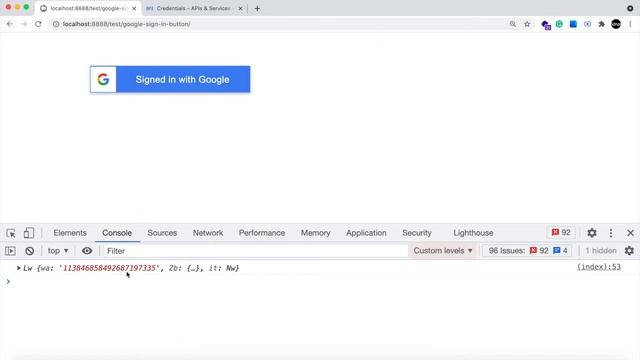
Task: Open the (index):53 source link
Action: pos(598,267)
